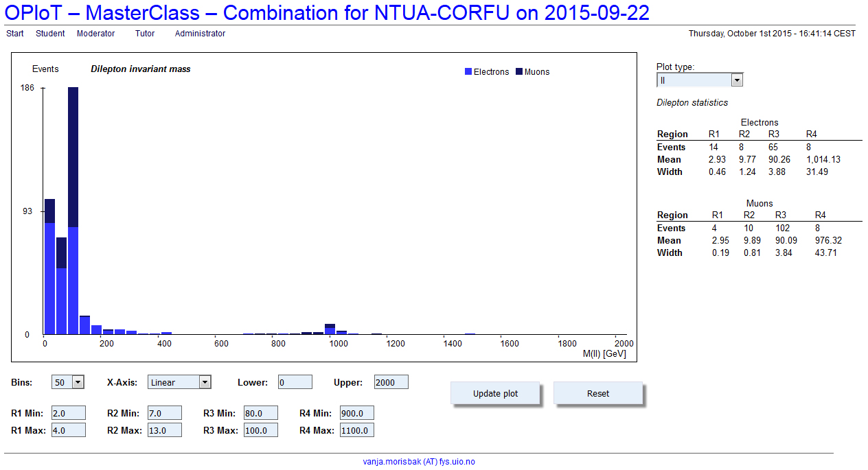Expand the Plot type dropdown
Image resolution: width=868 pixels, height=470 pixels.
click(x=700, y=80)
